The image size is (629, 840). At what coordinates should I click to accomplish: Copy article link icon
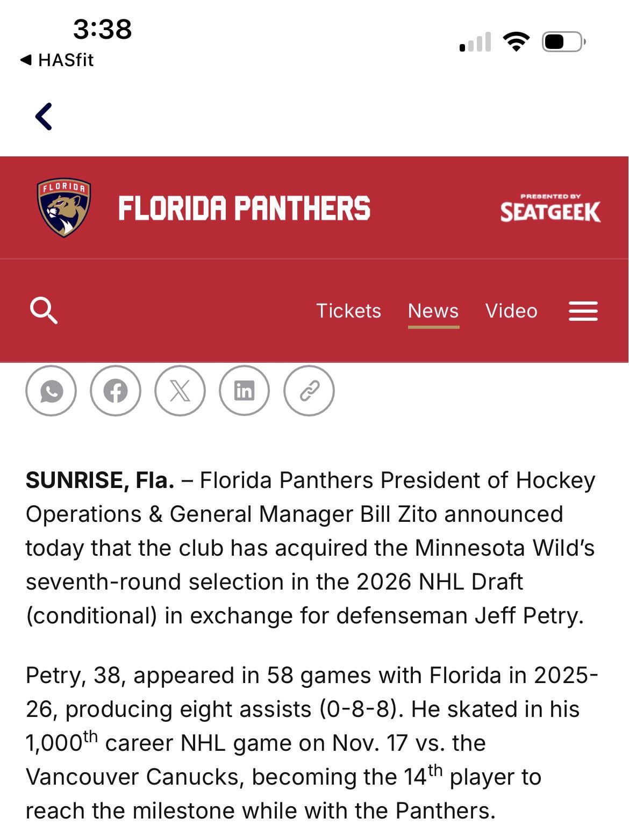coord(309,391)
